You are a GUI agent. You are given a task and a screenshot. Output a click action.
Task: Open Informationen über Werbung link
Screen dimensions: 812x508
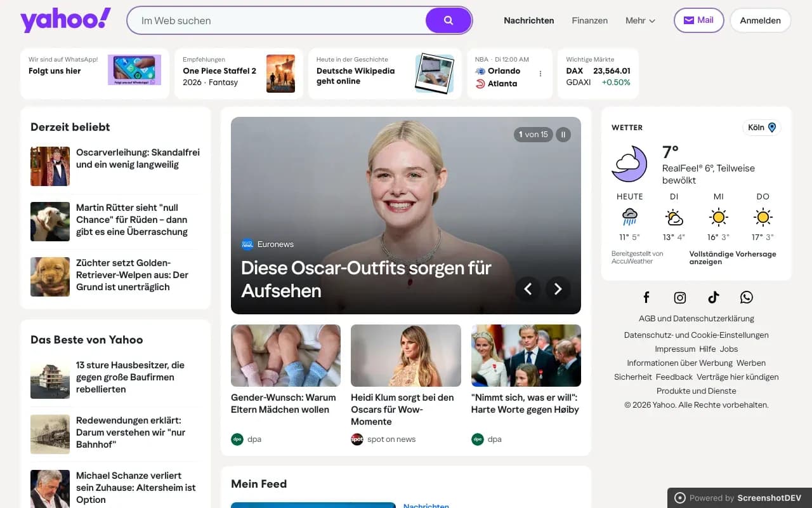[679, 363]
